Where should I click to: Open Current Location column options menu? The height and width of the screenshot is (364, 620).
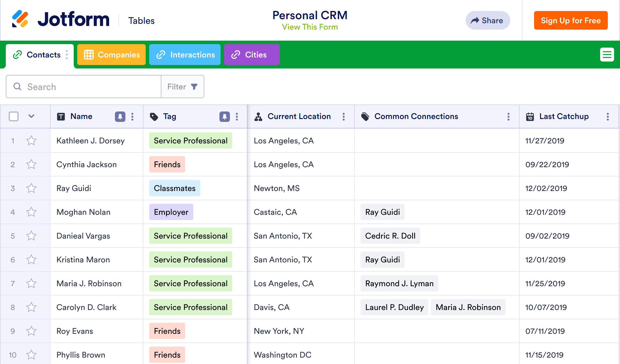[344, 117]
